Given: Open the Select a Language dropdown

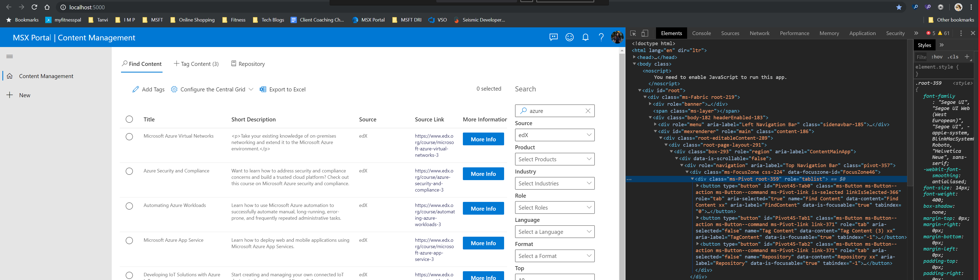Looking at the screenshot, I should click(x=555, y=232).
